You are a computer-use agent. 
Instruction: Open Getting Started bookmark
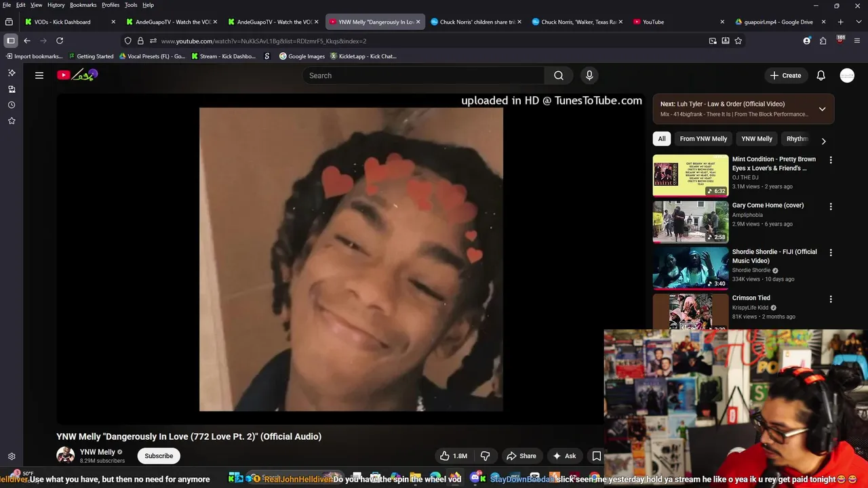[x=91, y=56]
